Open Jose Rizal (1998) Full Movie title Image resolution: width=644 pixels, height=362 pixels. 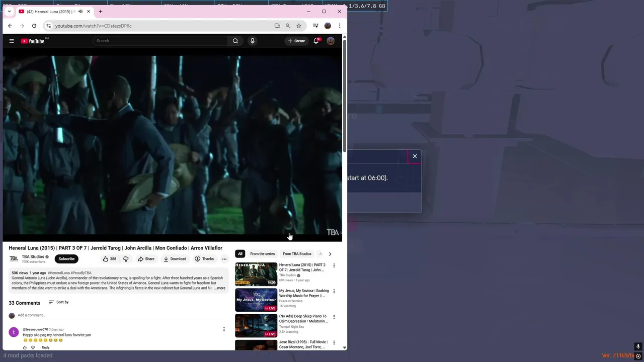click(x=303, y=344)
